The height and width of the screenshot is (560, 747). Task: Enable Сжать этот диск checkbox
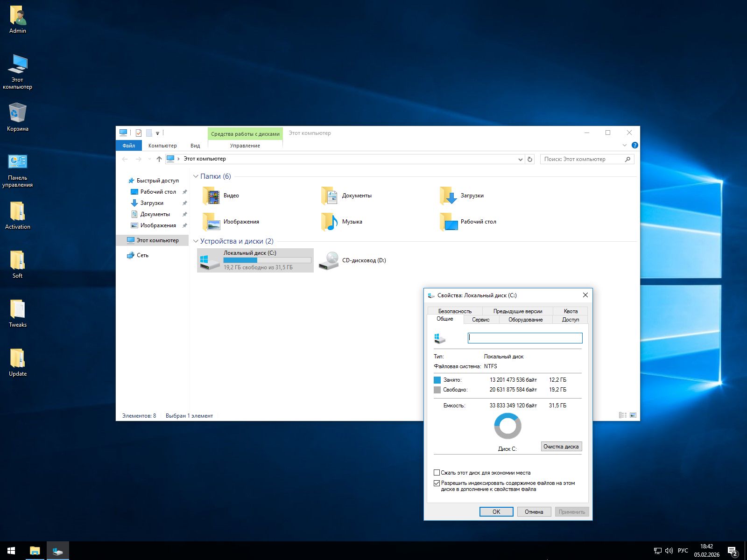[x=437, y=473]
